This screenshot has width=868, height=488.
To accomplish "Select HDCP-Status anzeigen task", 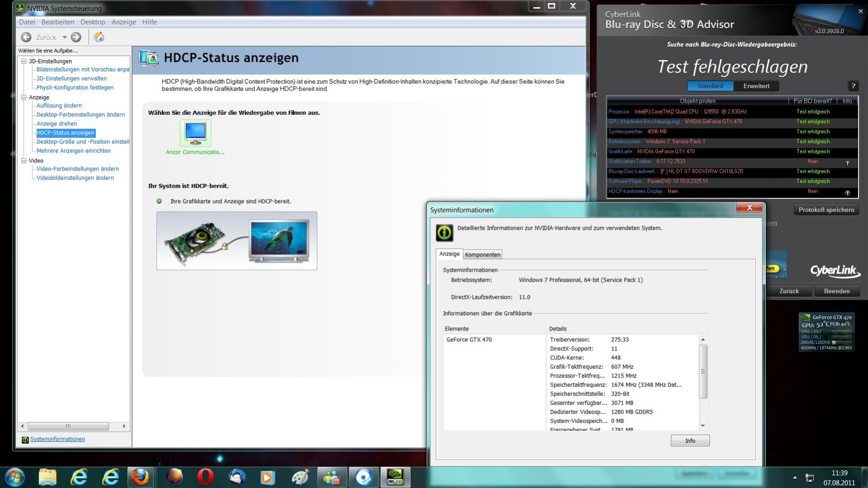I will [x=66, y=133].
